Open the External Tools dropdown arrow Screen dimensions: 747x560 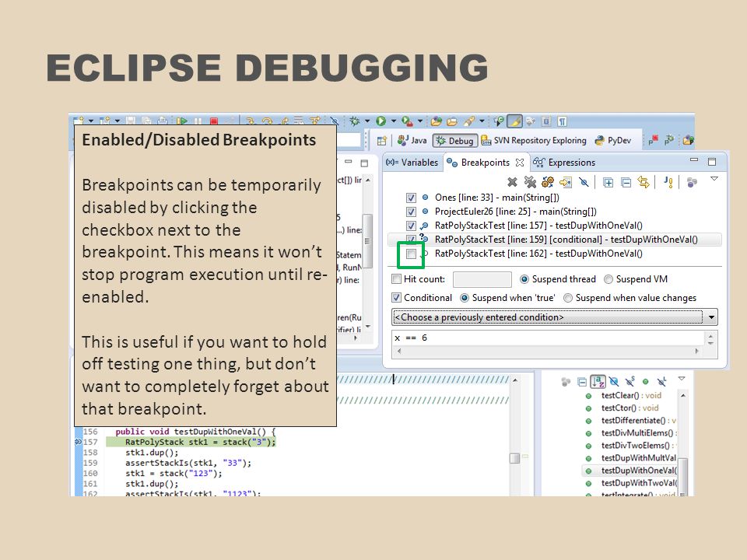(x=419, y=121)
